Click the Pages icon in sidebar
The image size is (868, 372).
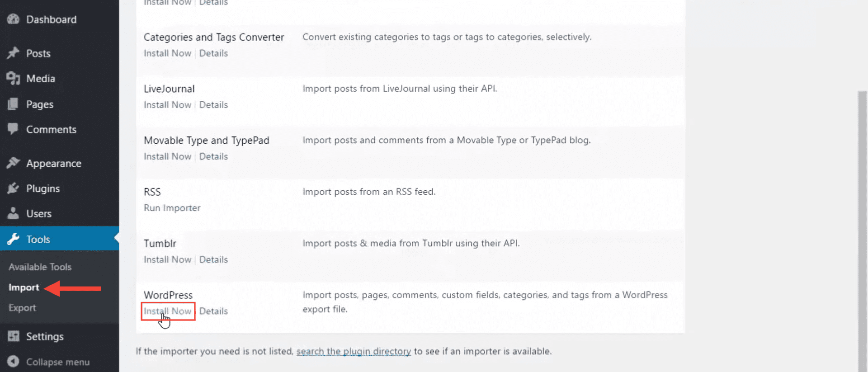14,104
